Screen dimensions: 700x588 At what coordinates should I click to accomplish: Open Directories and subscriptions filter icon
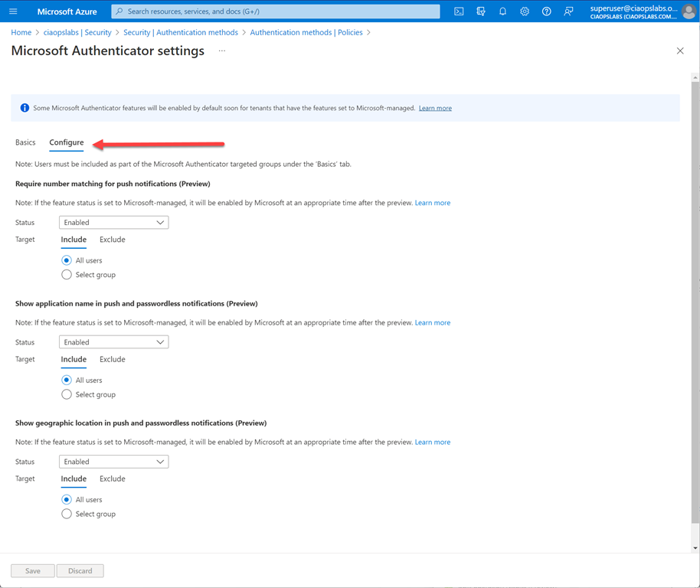481,11
